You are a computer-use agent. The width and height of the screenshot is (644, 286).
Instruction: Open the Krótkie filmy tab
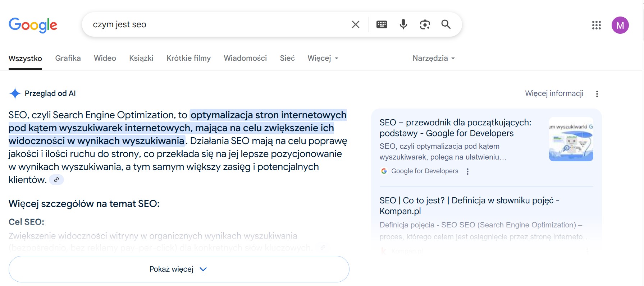(188, 58)
